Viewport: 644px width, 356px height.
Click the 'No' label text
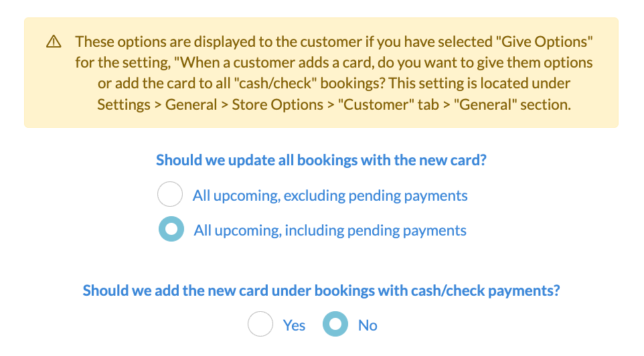pos(368,325)
